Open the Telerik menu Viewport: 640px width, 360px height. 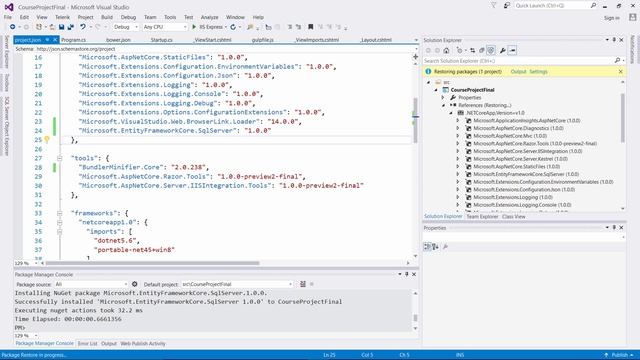click(62, 17)
